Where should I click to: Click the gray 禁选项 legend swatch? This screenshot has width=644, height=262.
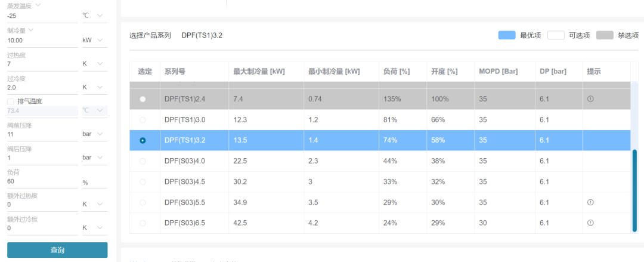click(605, 35)
